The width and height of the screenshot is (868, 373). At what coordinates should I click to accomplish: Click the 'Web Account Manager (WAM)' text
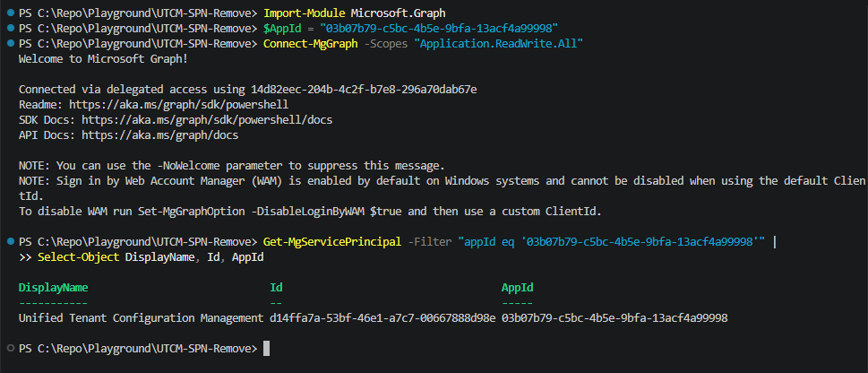point(203,181)
